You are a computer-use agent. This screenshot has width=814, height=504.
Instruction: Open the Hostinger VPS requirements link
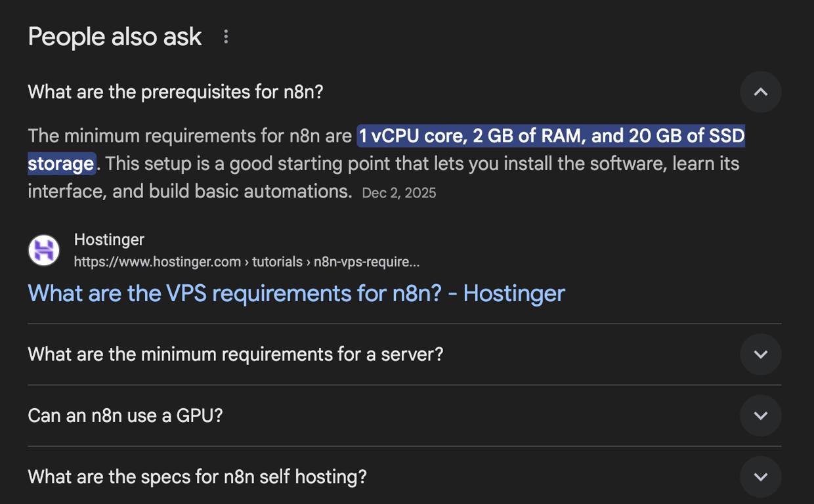pos(295,293)
